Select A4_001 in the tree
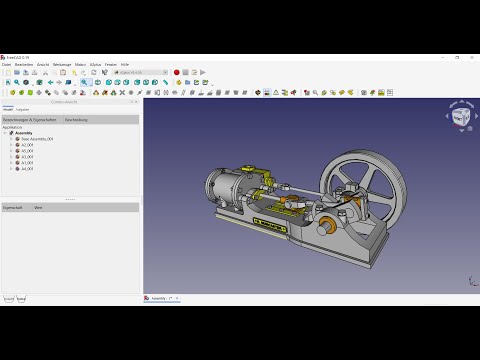Viewport: 480px width, 360px height. 27,169
